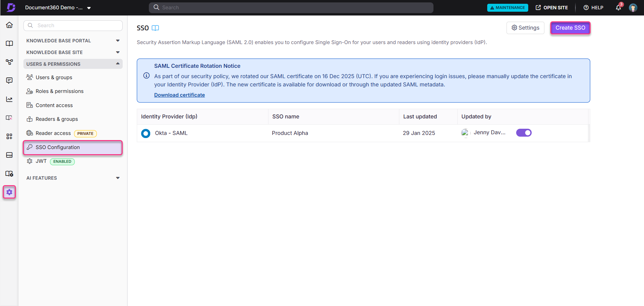Image resolution: width=644 pixels, height=306 pixels.
Task: Open the user profile avatar
Action: (633, 8)
